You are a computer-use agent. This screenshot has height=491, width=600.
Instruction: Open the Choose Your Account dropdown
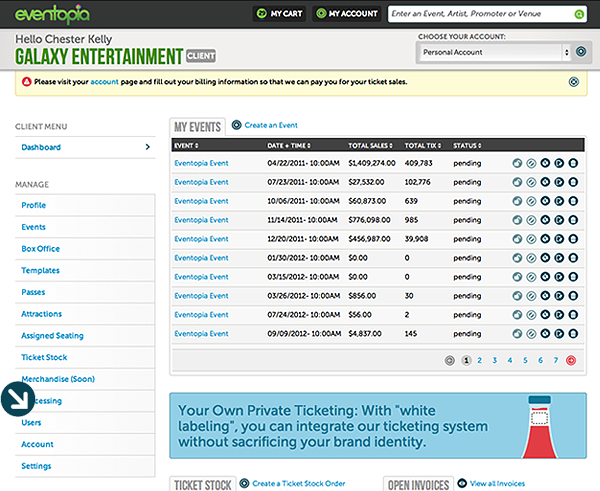point(493,52)
